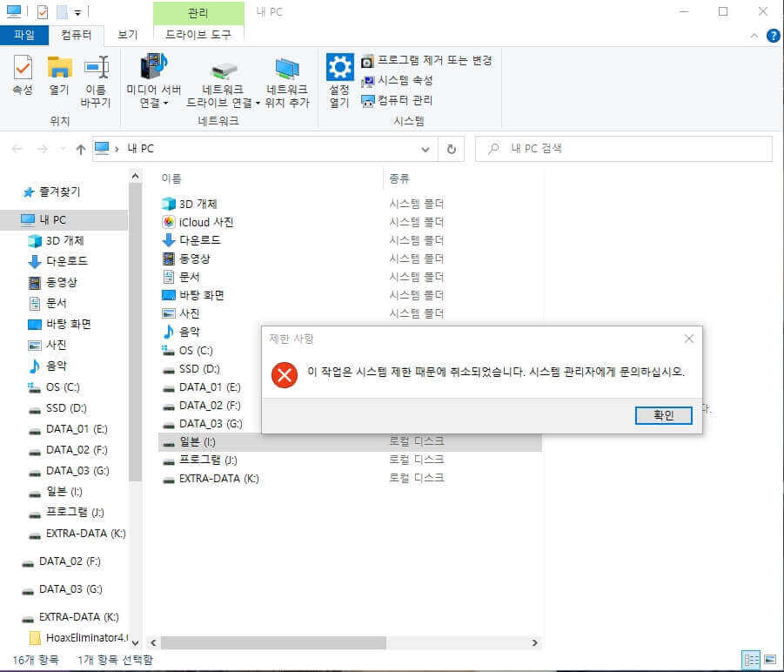
Task: Click the Back navigation arrow
Action: coord(17,149)
